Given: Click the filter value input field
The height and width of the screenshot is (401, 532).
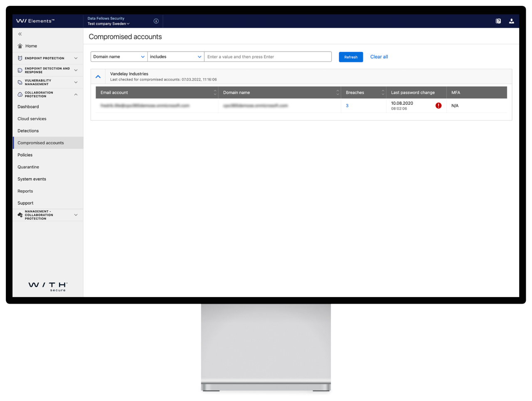Looking at the screenshot, I should (x=268, y=57).
